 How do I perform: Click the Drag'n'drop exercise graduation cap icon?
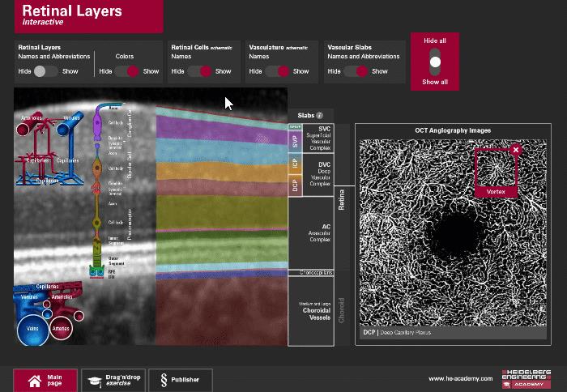tap(96, 380)
